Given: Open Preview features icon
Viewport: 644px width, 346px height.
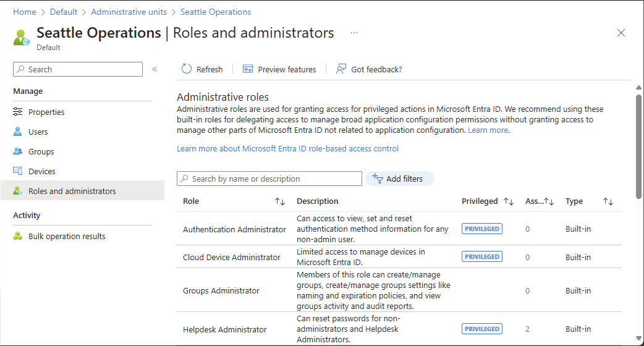Looking at the screenshot, I should pos(248,69).
